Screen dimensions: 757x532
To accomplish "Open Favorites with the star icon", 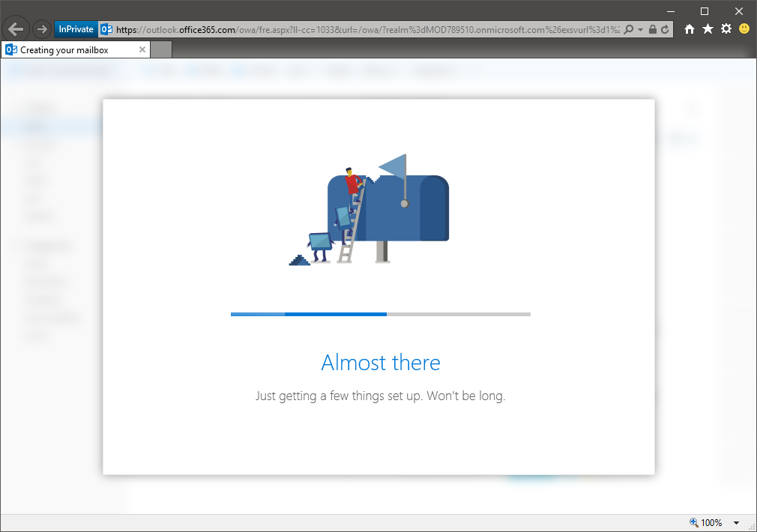I will [708, 29].
